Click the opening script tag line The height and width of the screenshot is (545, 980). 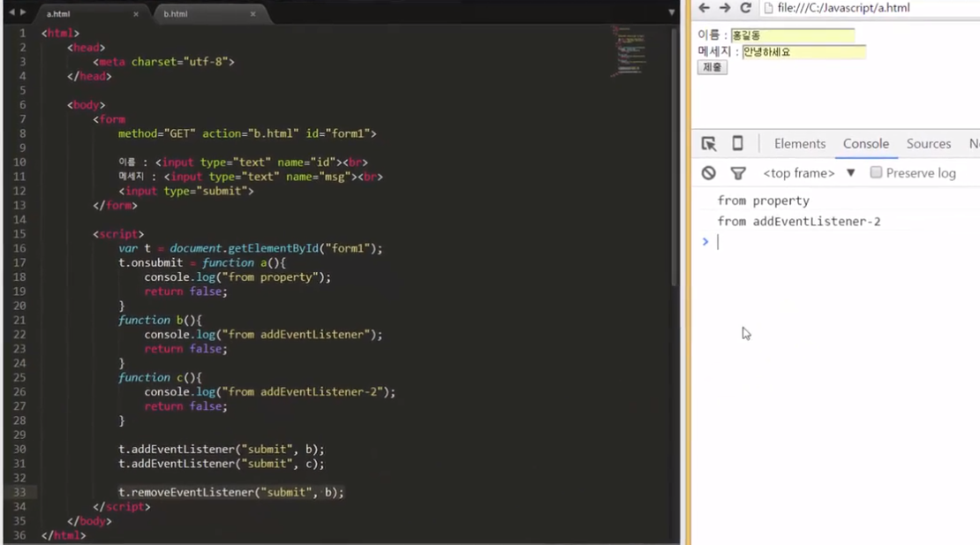[118, 234]
